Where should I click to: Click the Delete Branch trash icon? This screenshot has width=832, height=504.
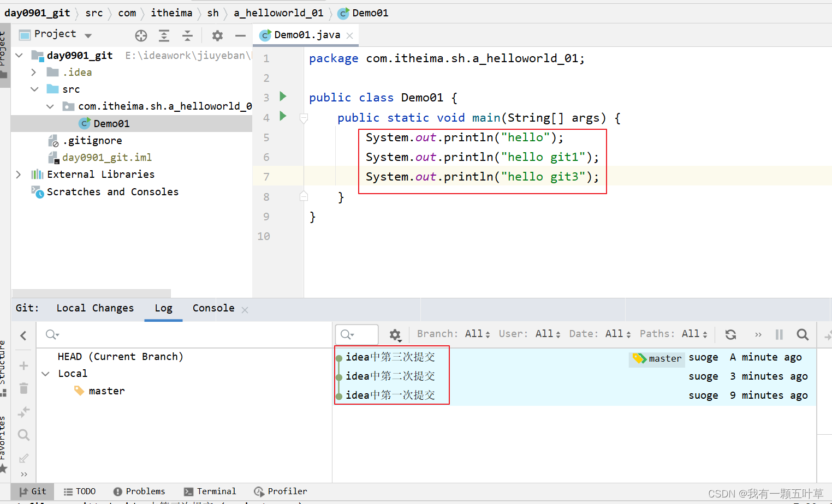pyautogui.click(x=23, y=388)
